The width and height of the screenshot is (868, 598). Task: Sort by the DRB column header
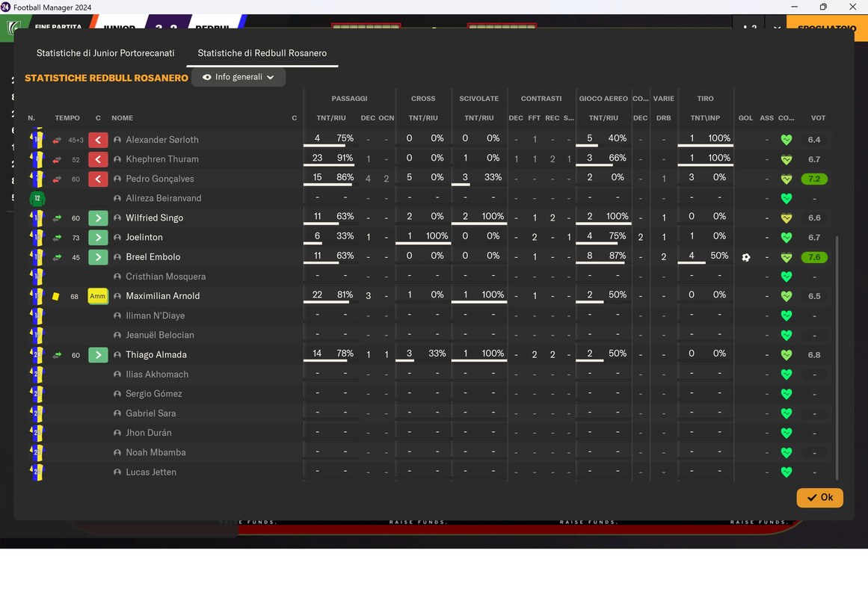tap(663, 118)
